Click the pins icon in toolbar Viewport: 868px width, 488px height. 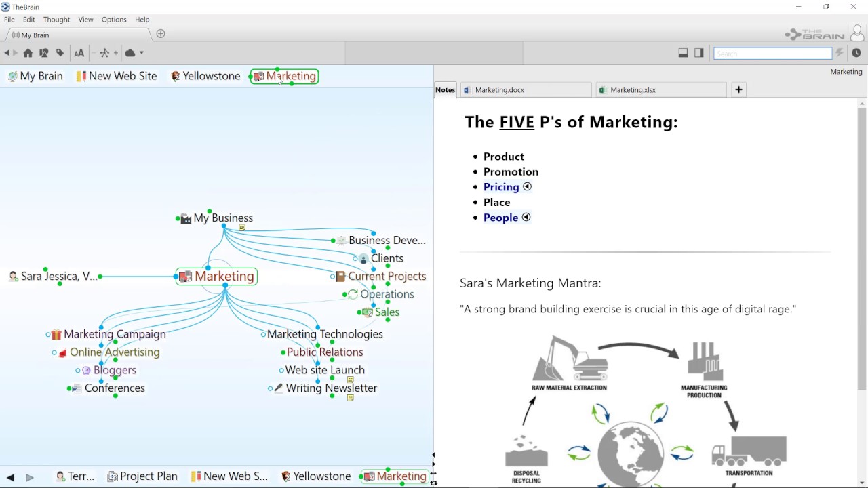(x=43, y=53)
